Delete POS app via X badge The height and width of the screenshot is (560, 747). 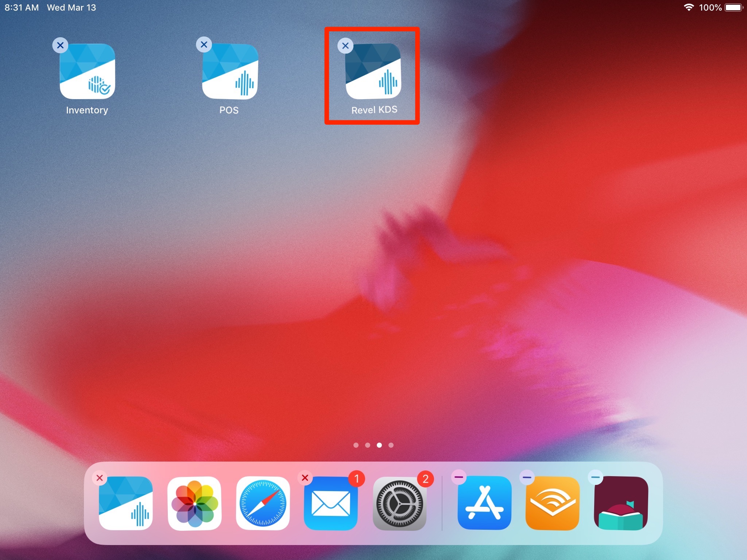pos(204,44)
